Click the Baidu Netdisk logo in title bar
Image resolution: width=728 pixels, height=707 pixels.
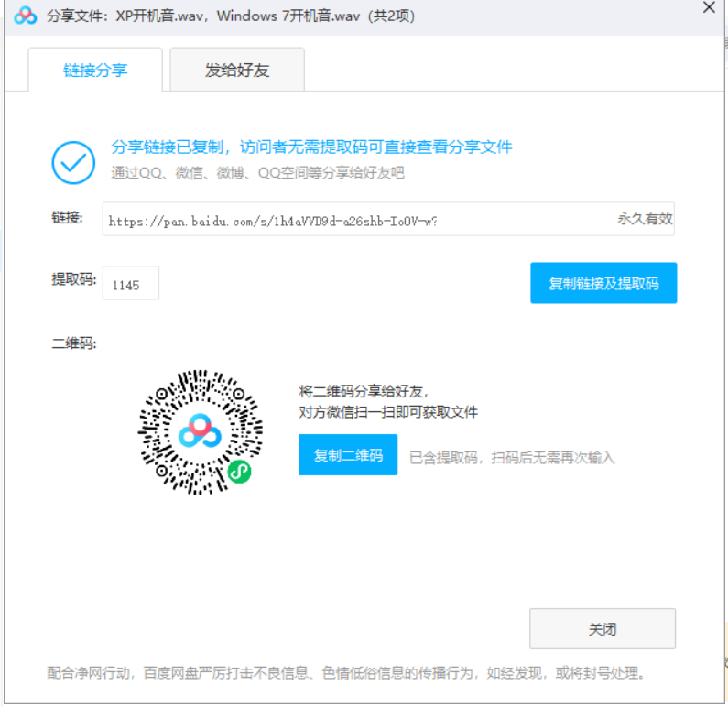click(25, 16)
